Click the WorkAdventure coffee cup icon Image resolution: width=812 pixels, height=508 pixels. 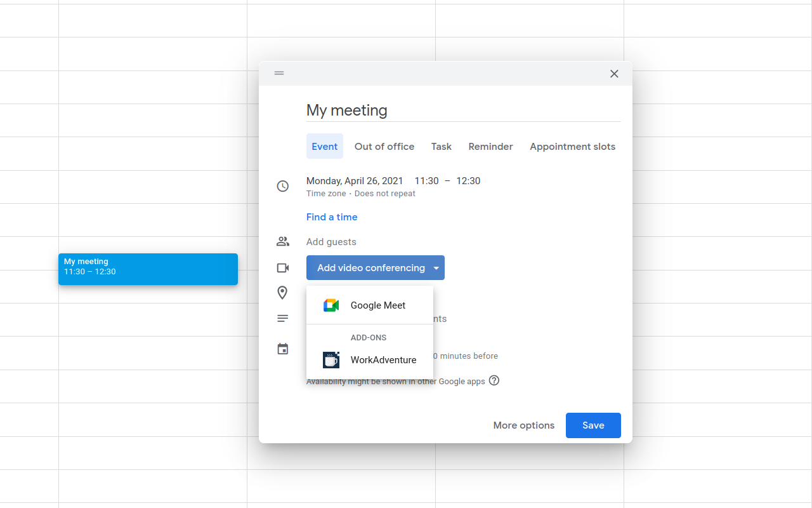tap(331, 360)
